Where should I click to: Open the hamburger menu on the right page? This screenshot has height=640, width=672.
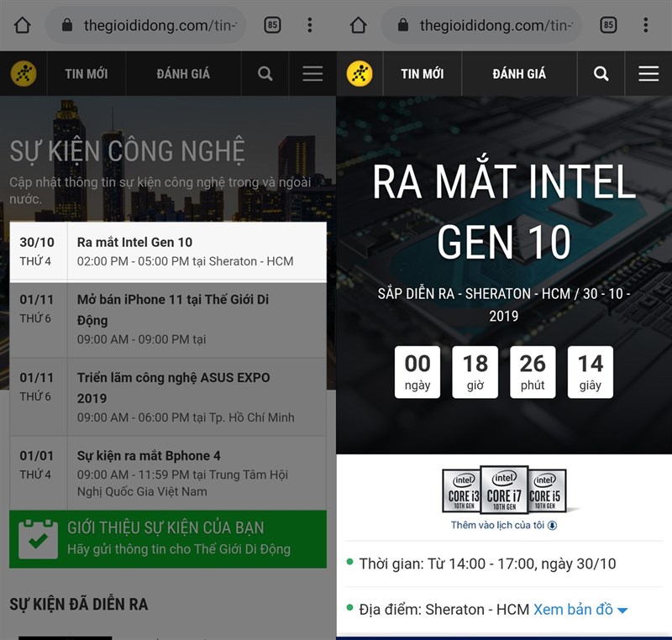coord(648,74)
